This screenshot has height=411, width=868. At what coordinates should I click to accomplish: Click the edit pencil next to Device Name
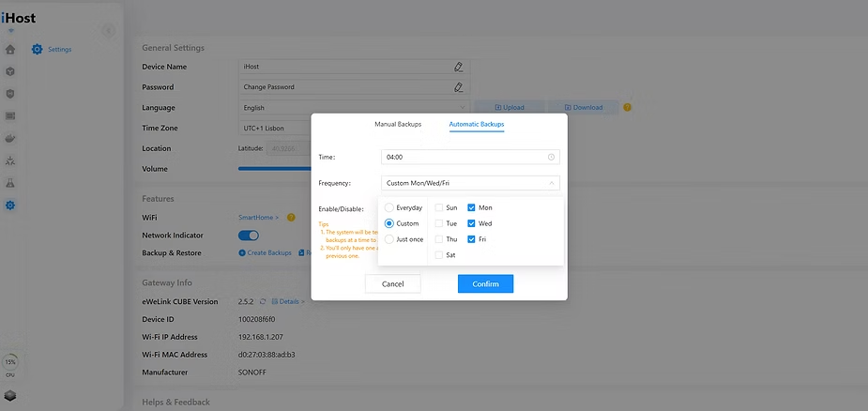pyautogui.click(x=458, y=67)
